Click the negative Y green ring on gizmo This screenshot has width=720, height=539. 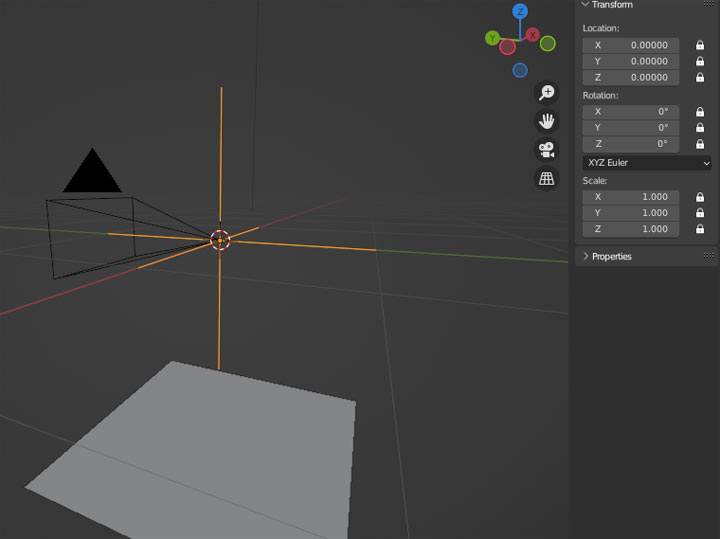click(547, 44)
